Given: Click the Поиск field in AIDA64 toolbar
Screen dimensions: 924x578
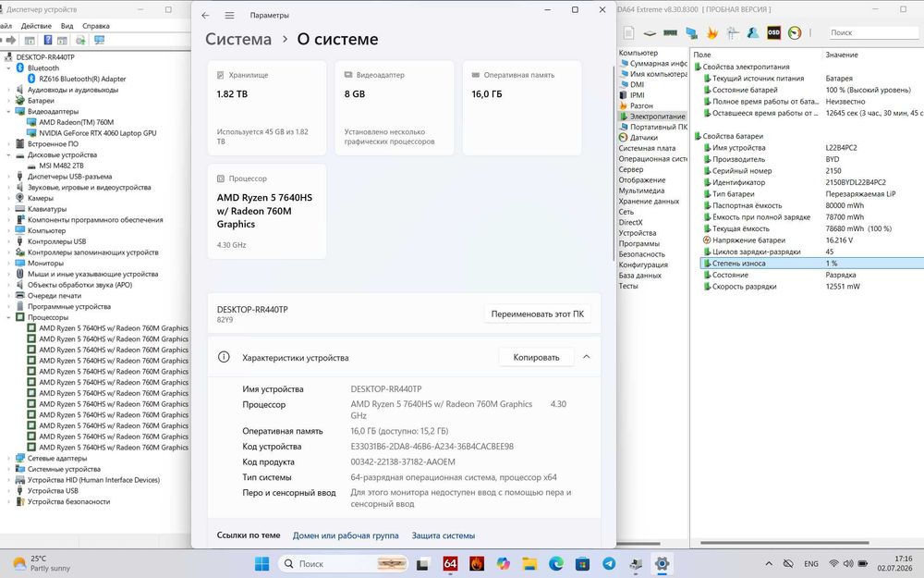Looking at the screenshot, I should [x=874, y=33].
